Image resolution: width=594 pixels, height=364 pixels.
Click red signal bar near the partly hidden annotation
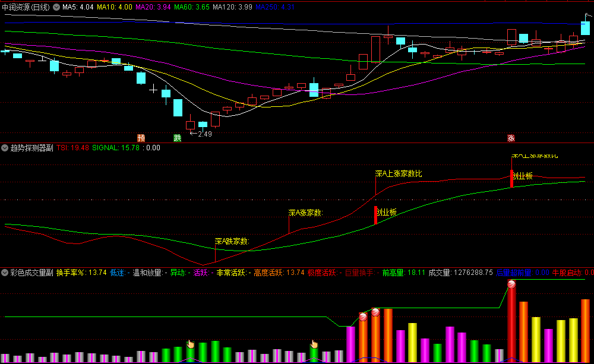tap(511, 178)
